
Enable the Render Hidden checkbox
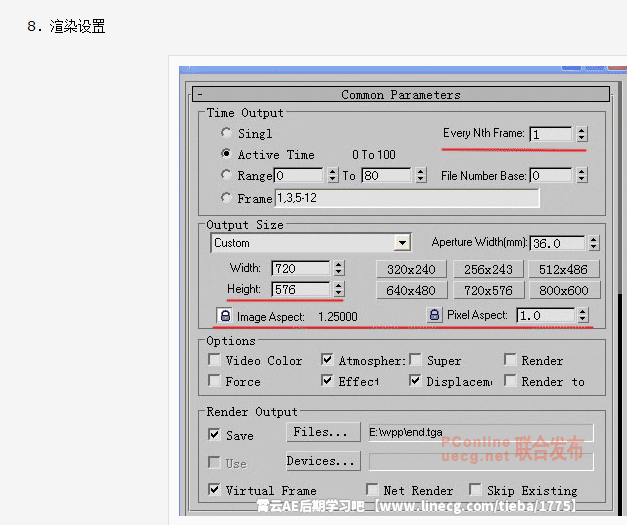pyautogui.click(x=510, y=360)
